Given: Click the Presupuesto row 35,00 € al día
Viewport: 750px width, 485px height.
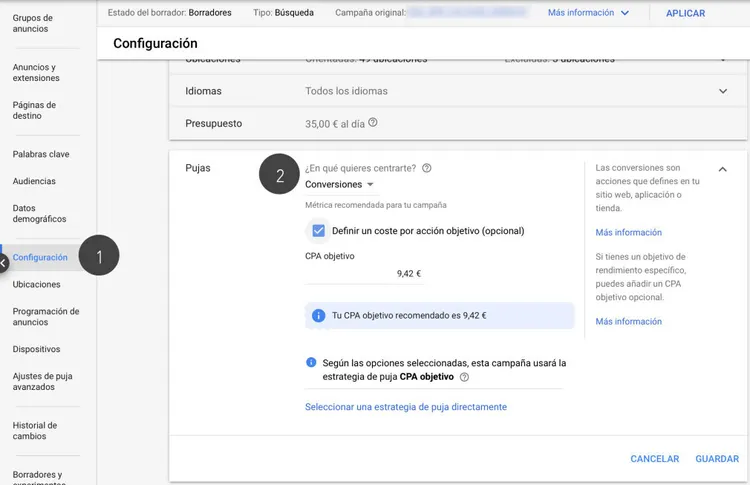Looking at the screenshot, I should click(458, 123).
